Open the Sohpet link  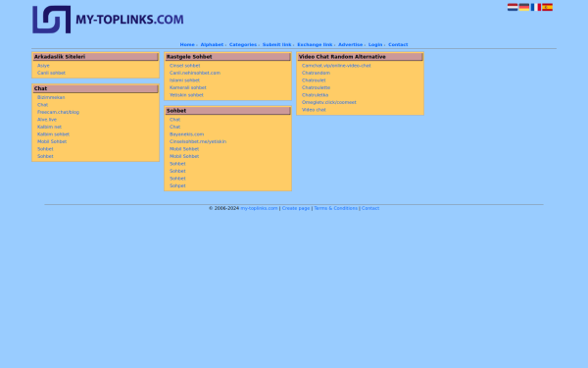point(177,185)
